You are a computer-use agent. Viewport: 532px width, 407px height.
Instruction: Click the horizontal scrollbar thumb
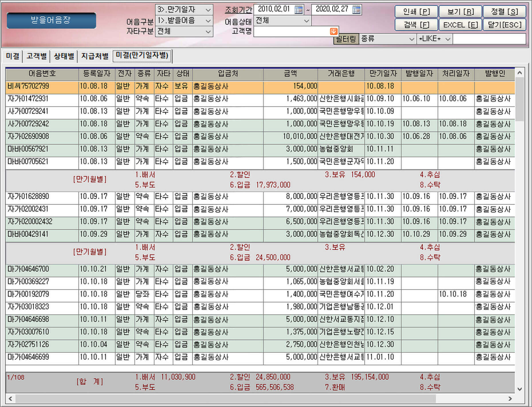click(225, 398)
